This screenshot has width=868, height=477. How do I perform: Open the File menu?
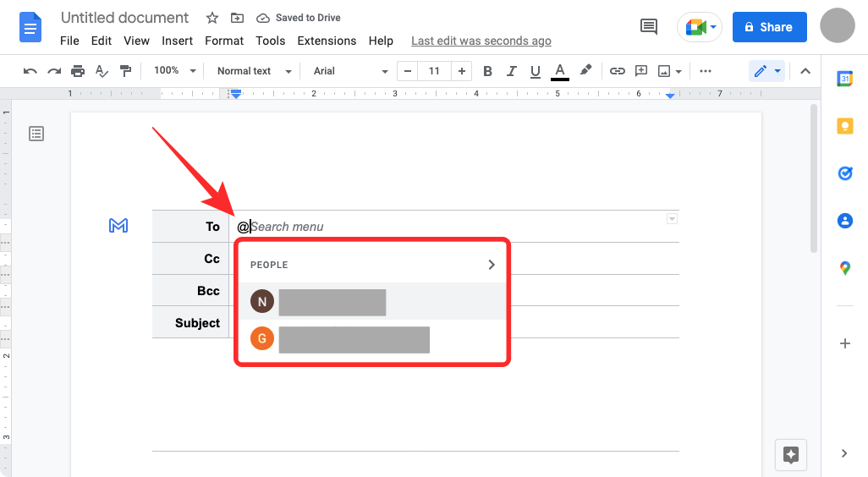pos(69,41)
